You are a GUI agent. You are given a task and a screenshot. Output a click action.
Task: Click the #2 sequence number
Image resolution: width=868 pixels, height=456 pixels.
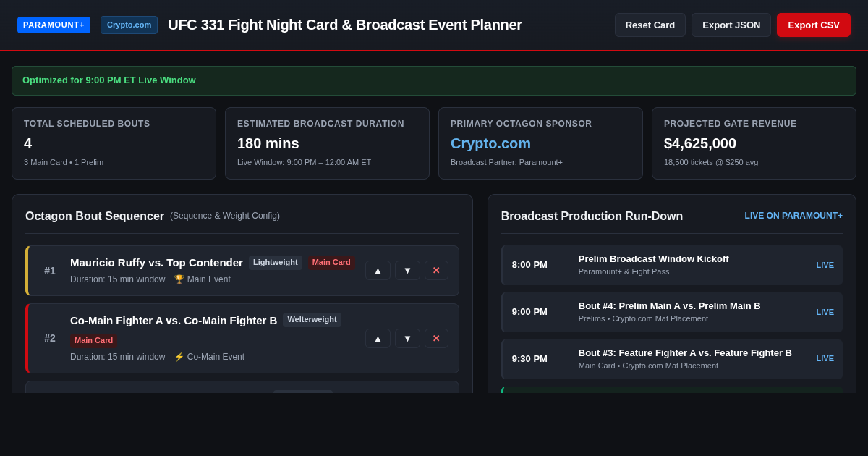click(50, 338)
